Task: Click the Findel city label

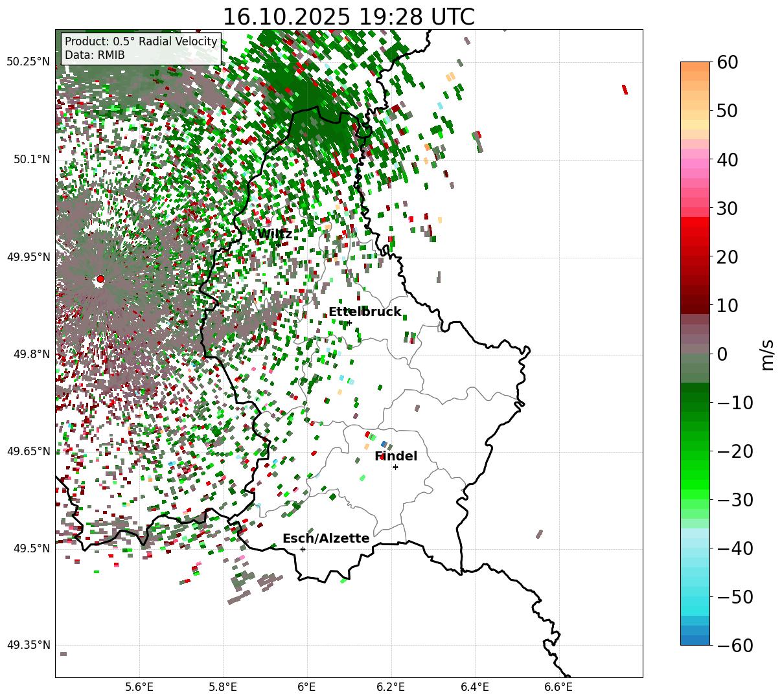Action: click(x=396, y=457)
